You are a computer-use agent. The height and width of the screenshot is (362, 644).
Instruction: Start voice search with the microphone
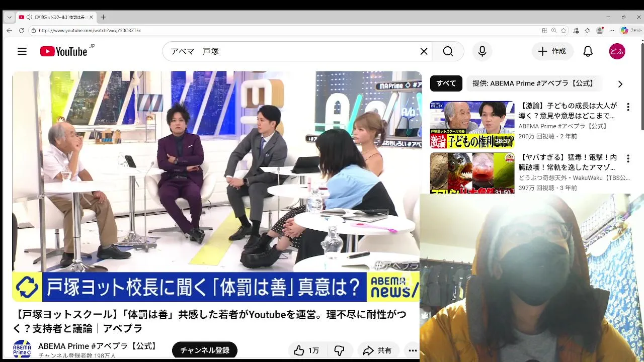[482, 51]
